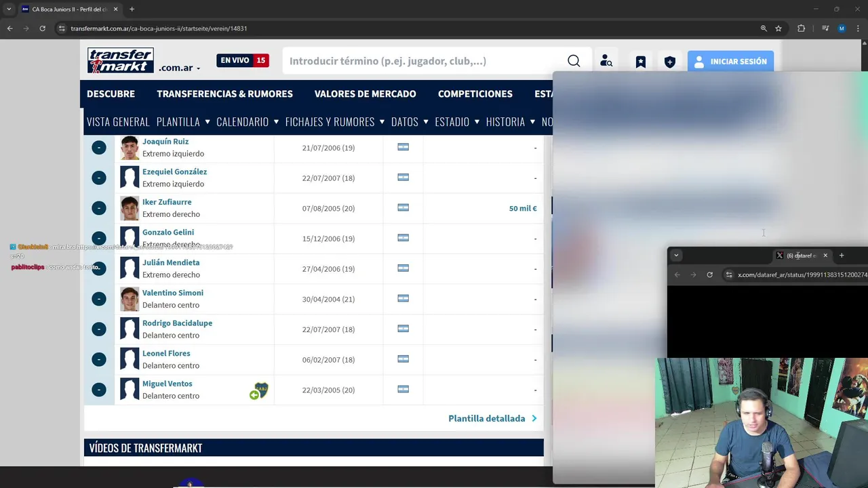Open Ezequiel González player profile
This screenshot has height=488, width=868.
pyautogui.click(x=174, y=172)
